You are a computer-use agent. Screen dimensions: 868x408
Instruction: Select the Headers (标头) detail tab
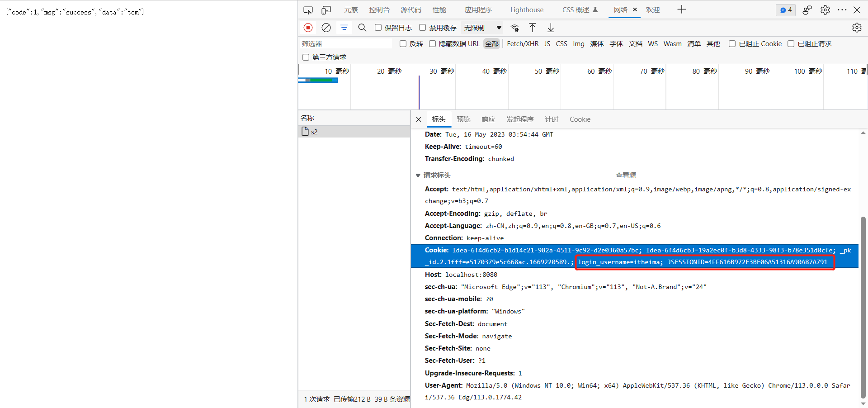[439, 119]
